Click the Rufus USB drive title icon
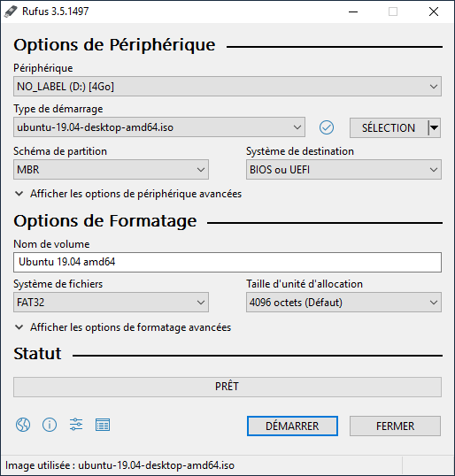Screen dimensions: 455x476 [x=11, y=12]
